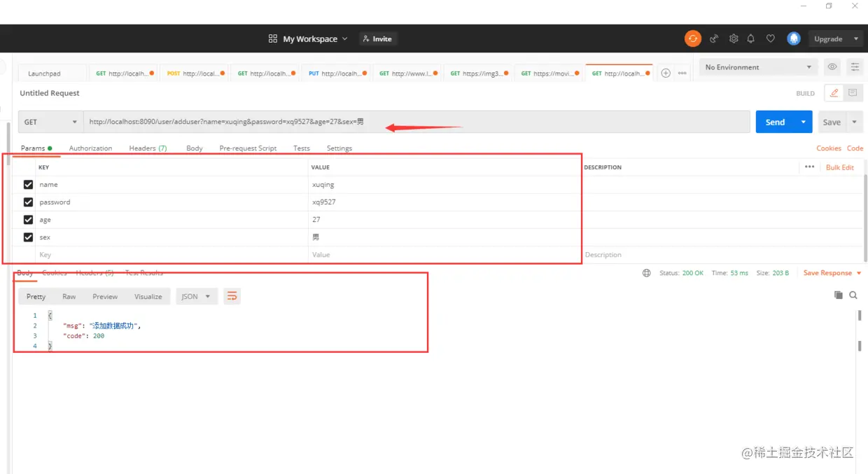Screen dimensions: 868x474
Task: Open the My Workspace switcher
Action: click(315, 39)
